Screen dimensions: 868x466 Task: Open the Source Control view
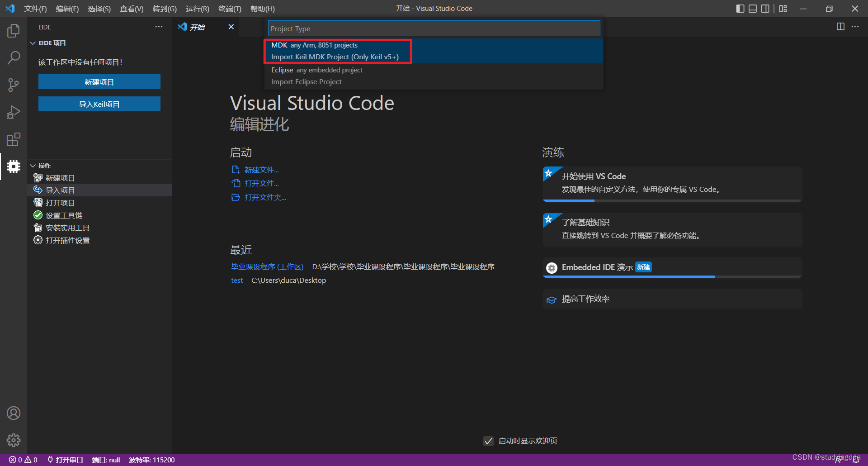coord(14,85)
